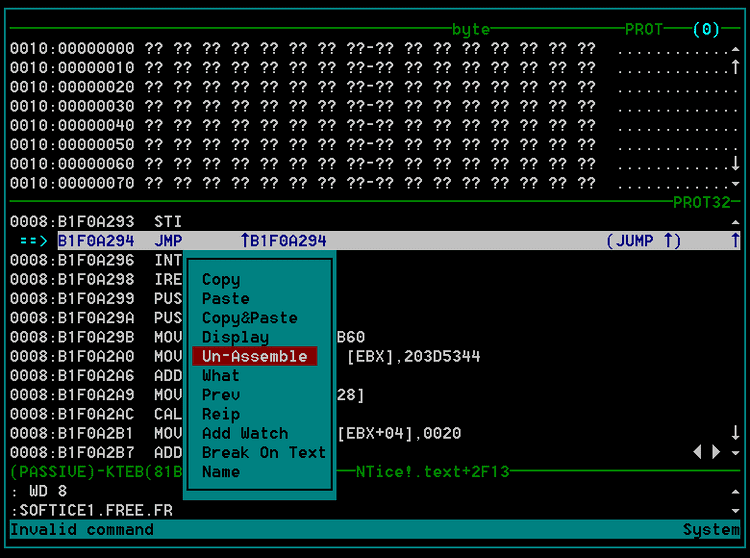Screen dimensions: 750x558
Task: Click thin up arrow at end of highlighted JMP row
Action: pyautogui.click(x=735, y=240)
